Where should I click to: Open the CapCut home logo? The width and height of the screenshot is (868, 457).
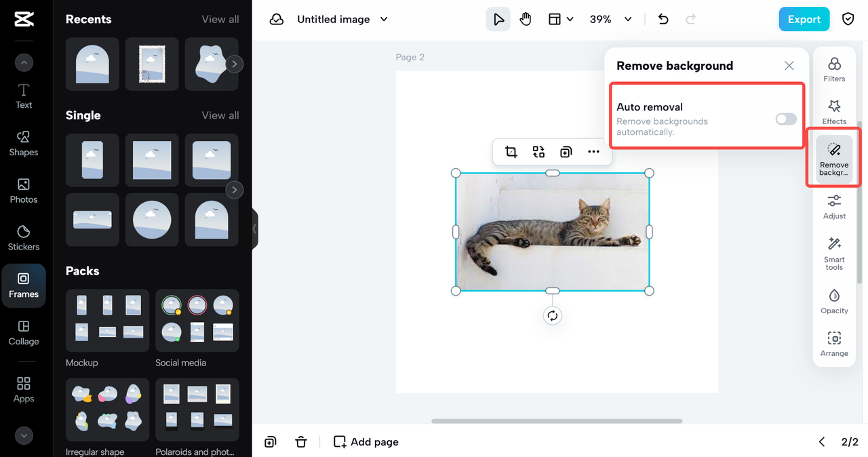click(x=24, y=20)
